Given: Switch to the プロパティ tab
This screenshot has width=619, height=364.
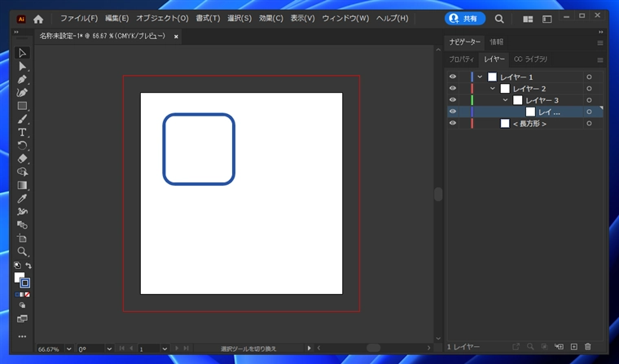Looking at the screenshot, I should click(x=462, y=59).
